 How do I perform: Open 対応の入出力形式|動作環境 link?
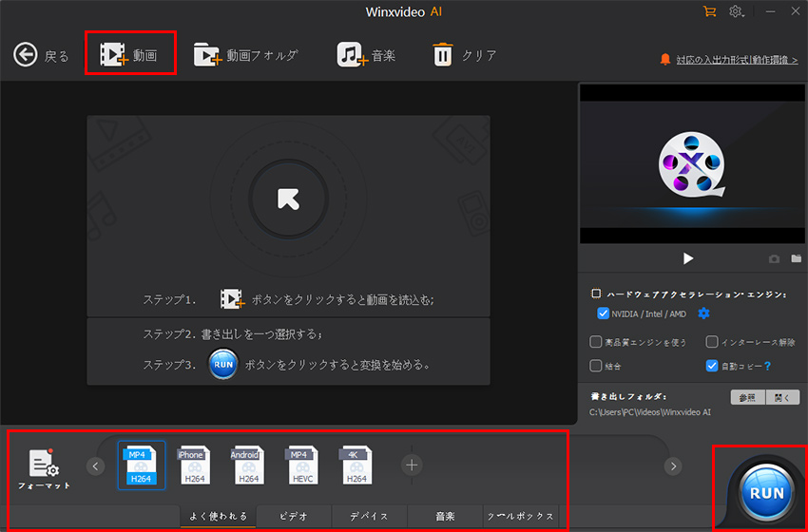coord(737,60)
